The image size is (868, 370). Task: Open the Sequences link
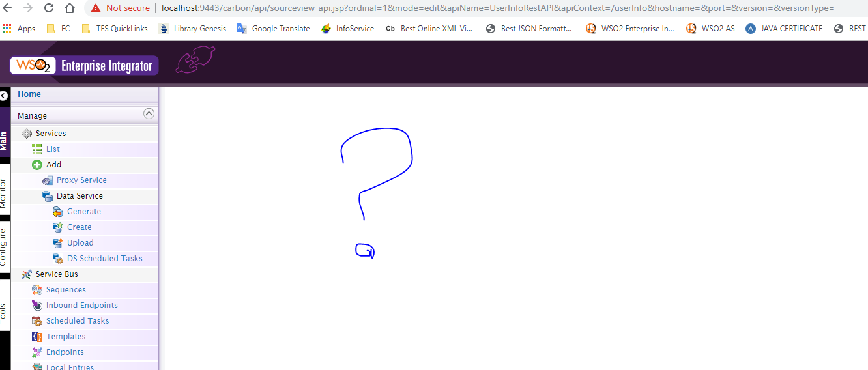point(66,290)
